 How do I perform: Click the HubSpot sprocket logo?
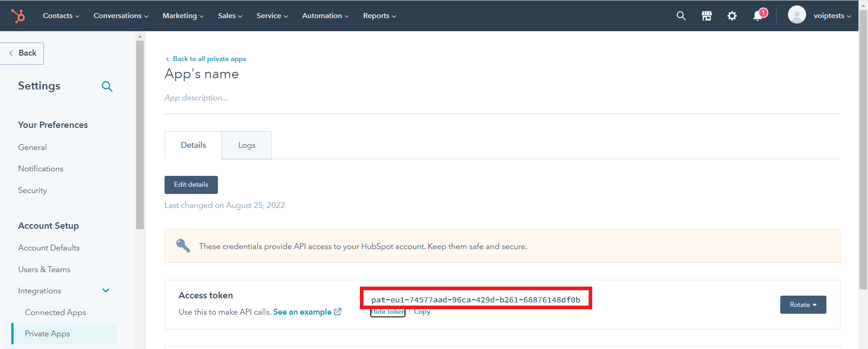(18, 16)
